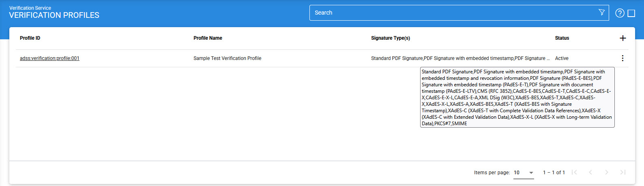Open the three-dot actions menu for profile 001
This screenshot has width=644, height=186.
[623, 58]
